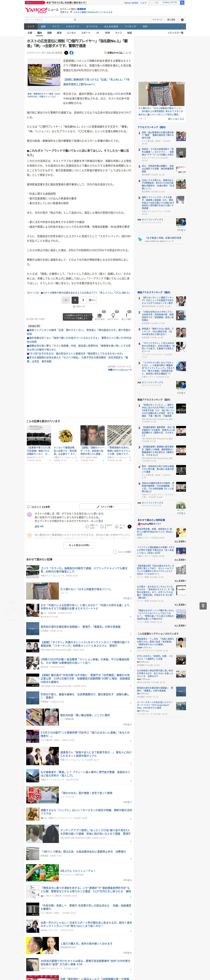210x980 pixels.
Task: Open the ランキング main tab
Action: tap(130, 27)
